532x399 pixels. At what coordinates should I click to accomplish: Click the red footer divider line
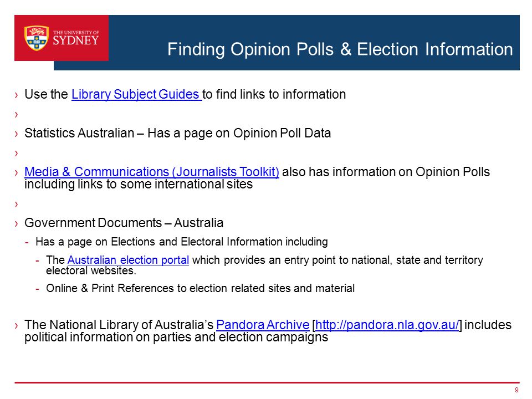(x=267, y=383)
